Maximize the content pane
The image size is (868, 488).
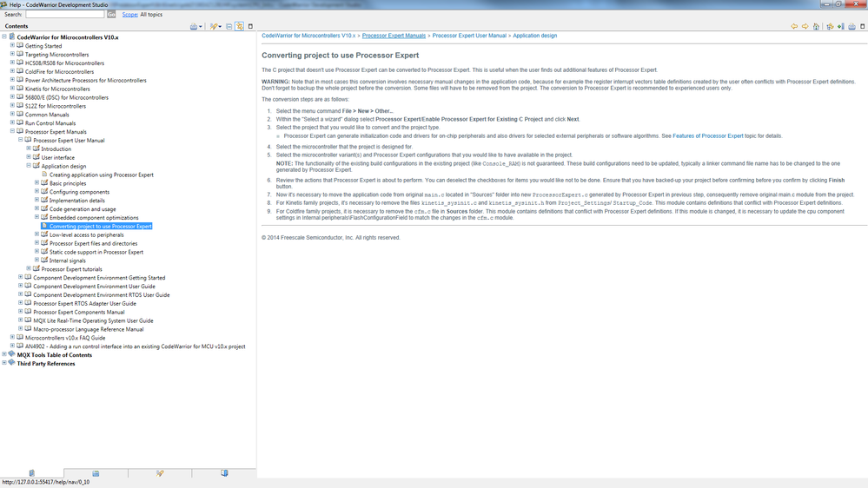863,26
